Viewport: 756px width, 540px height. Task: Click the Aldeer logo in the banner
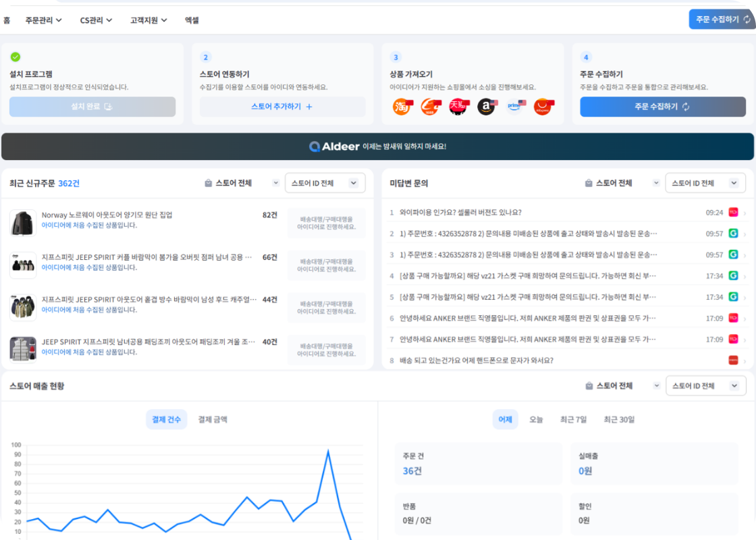pos(334,146)
